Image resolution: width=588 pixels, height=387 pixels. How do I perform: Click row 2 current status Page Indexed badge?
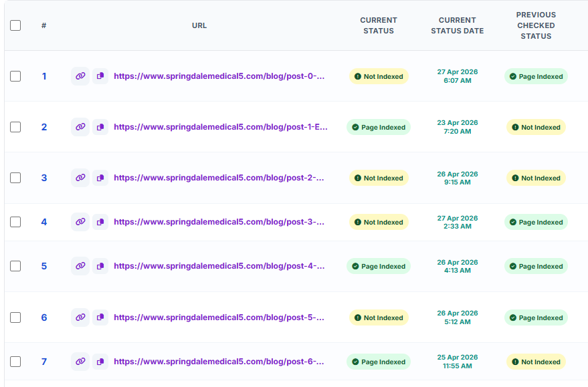click(379, 128)
